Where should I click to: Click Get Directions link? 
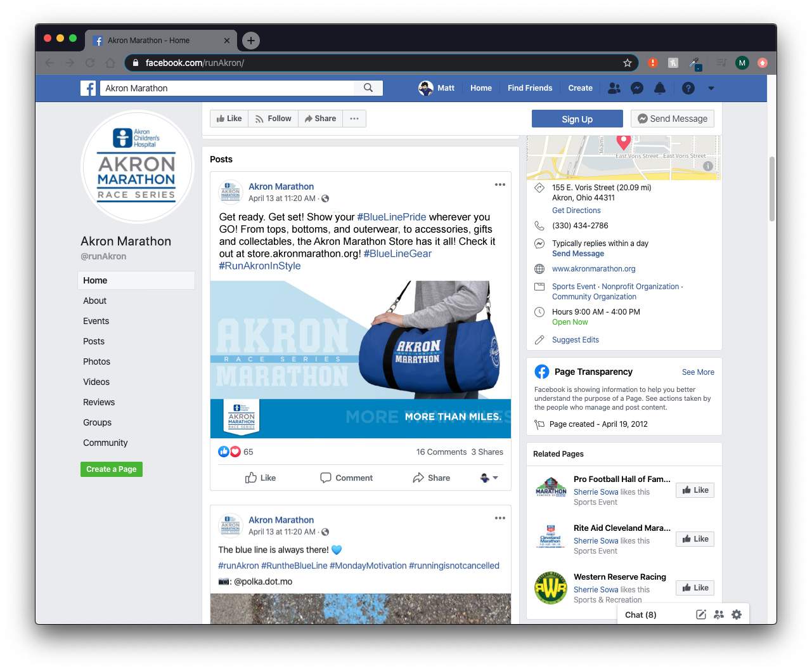pyautogui.click(x=576, y=211)
